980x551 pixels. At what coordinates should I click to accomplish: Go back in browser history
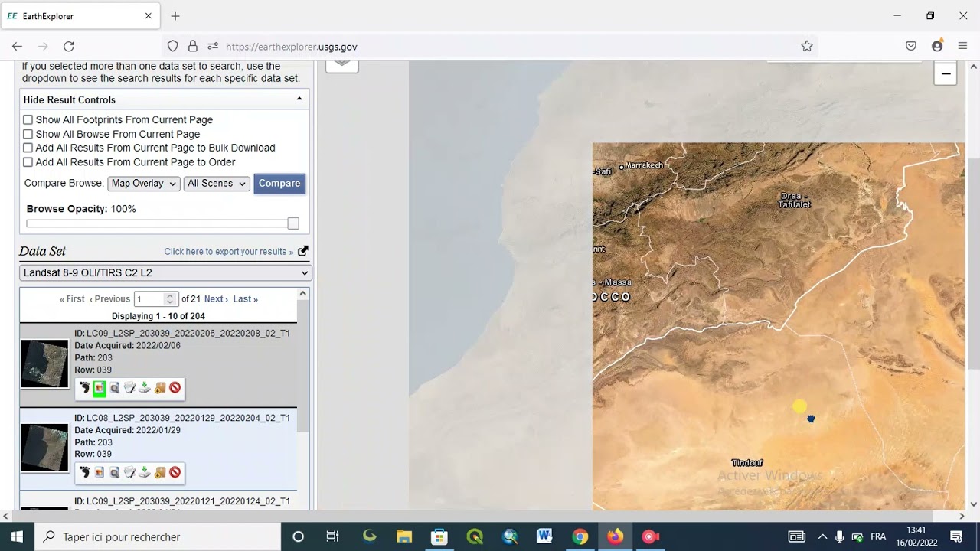17,47
